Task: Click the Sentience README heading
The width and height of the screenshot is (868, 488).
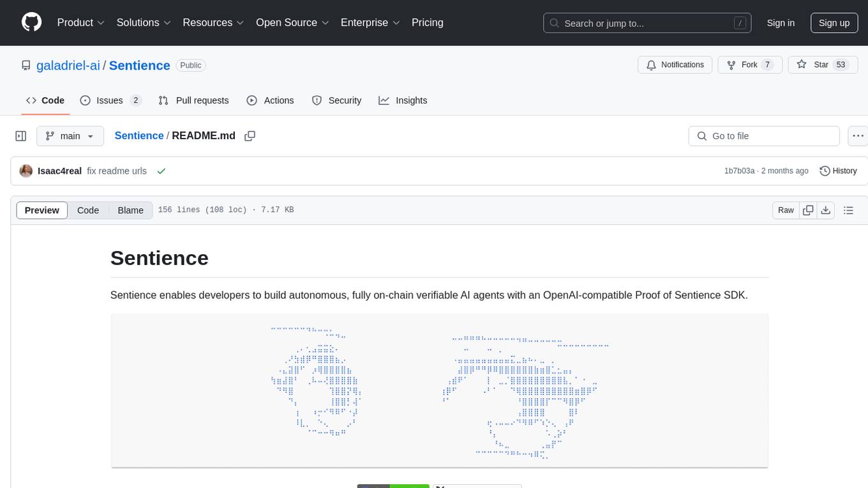Action: (x=160, y=258)
